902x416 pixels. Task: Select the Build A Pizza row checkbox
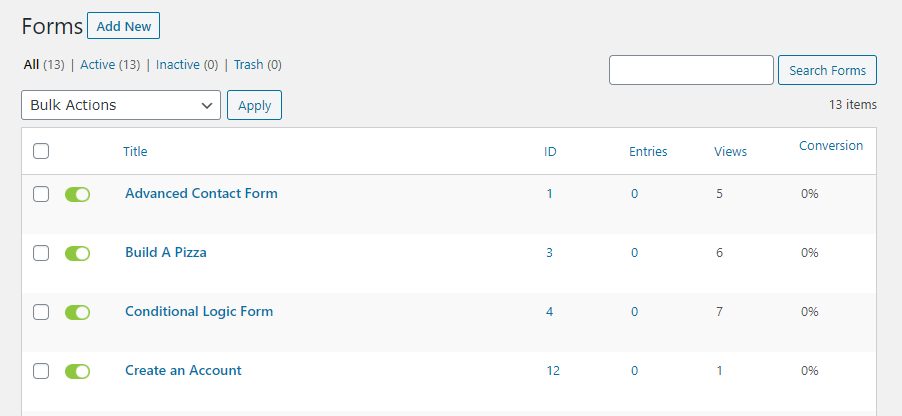(x=41, y=253)
